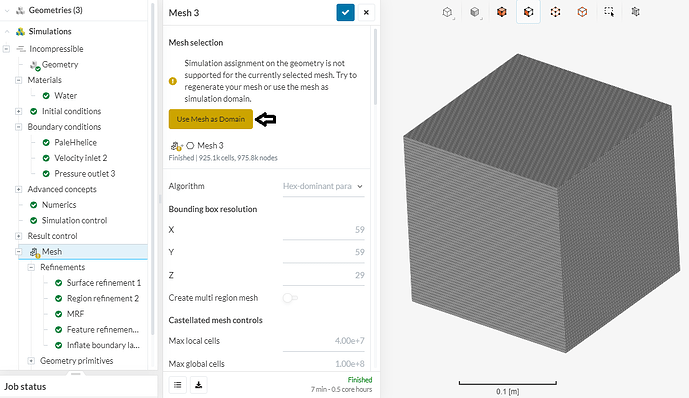Confirm Mesh 3 settings with checkmark button
This screenshot has width=689, height=398.
(345, 12)
